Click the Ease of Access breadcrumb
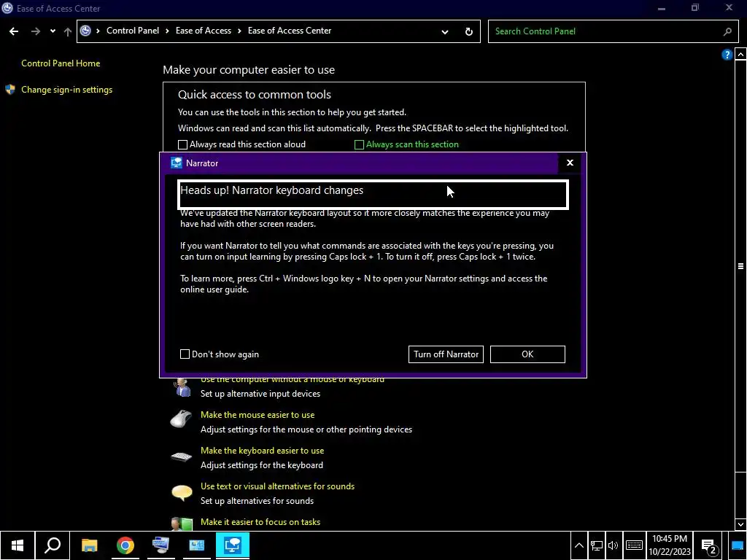This screenshot has height=560, width=747. [x=204, y=31]
